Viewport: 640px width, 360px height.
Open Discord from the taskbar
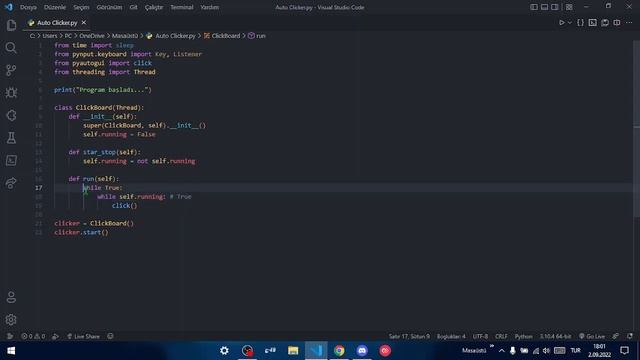[362, 351]
